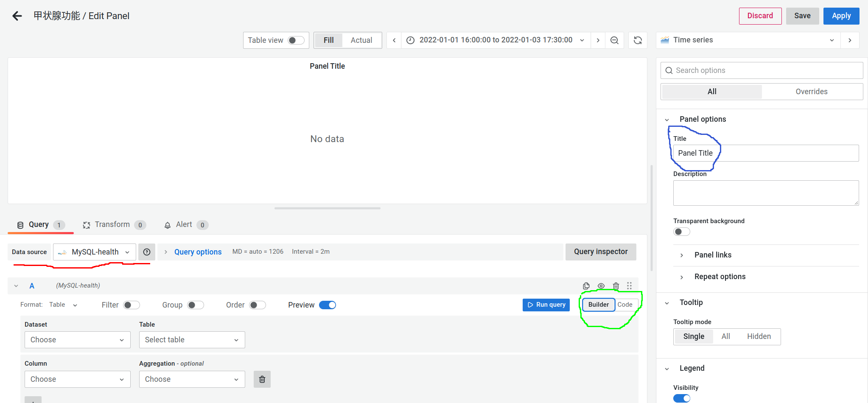Expand Panel links

click(x=713, y=255)
